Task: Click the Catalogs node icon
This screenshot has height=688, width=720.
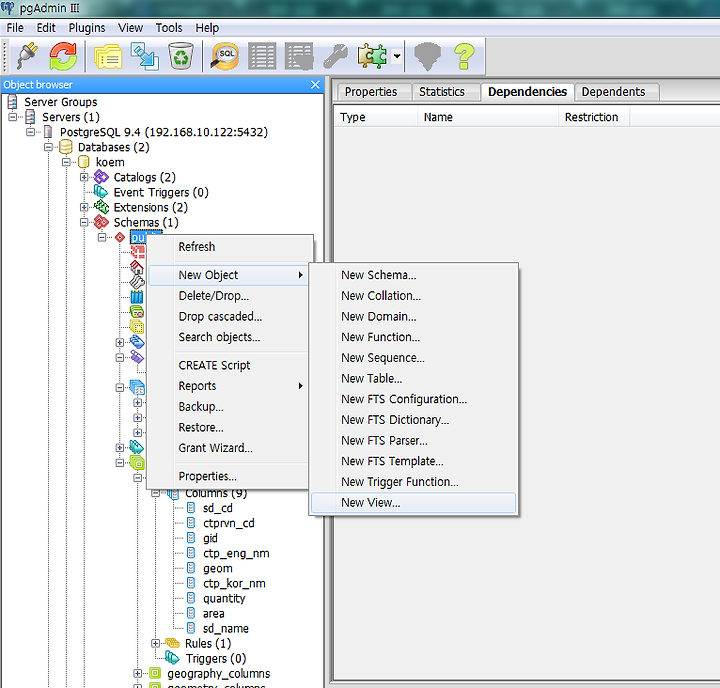Action: pos(101,177)
